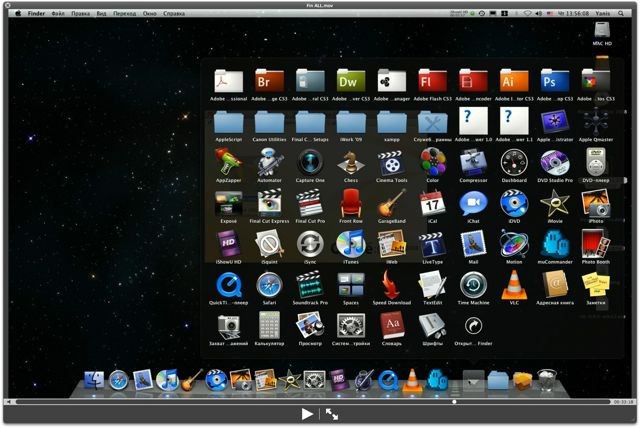The height and width of the screenshot is (428, 640).
Task: Open iCal calendar icon
Action: (433, 203)
